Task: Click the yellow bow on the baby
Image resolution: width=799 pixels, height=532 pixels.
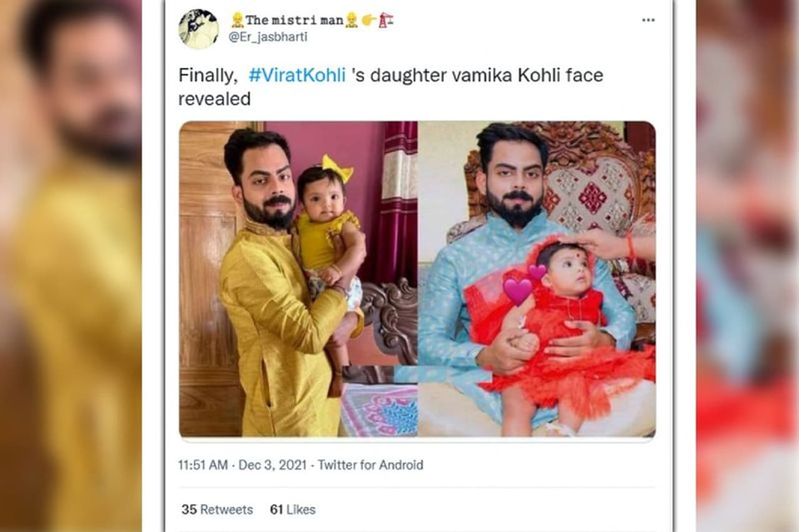Action: pos(337,167)
